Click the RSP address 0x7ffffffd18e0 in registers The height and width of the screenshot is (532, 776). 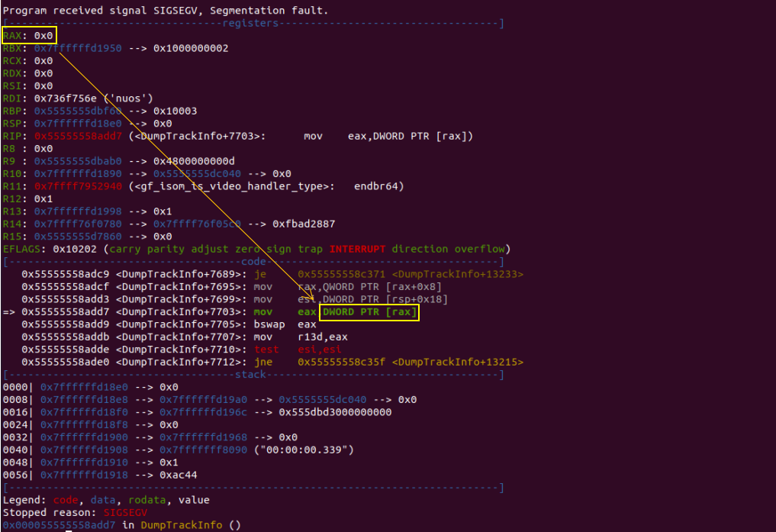point(78,123)
